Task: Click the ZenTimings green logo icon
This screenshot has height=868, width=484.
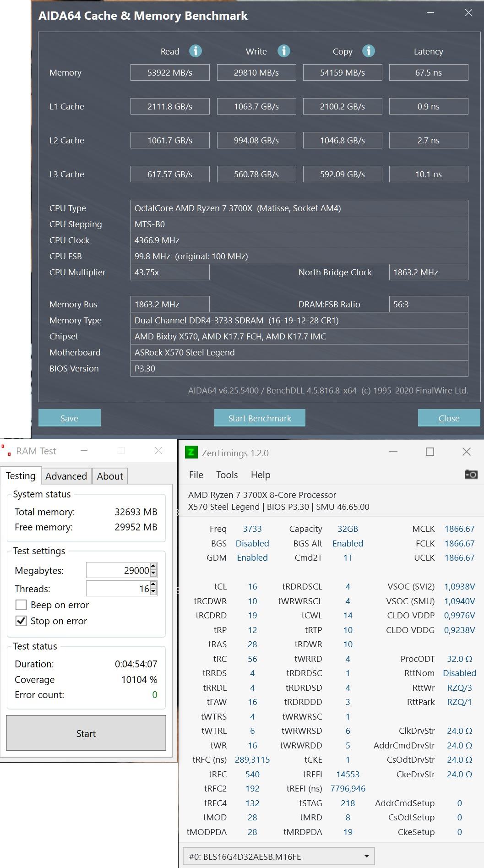Action: (191, 453)
